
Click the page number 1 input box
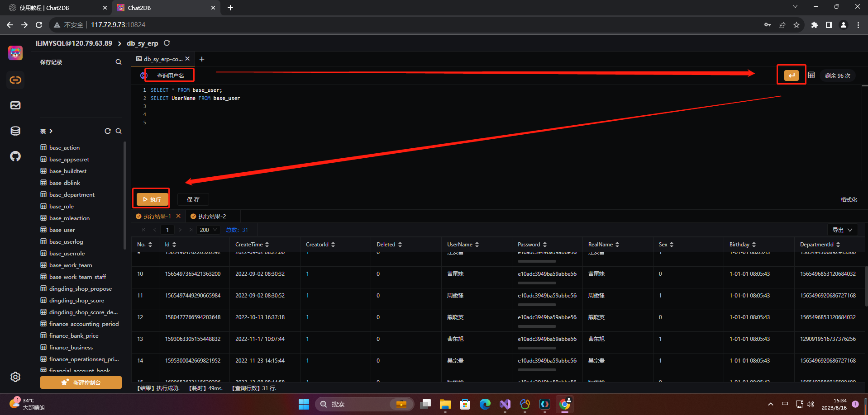point(167,230)
